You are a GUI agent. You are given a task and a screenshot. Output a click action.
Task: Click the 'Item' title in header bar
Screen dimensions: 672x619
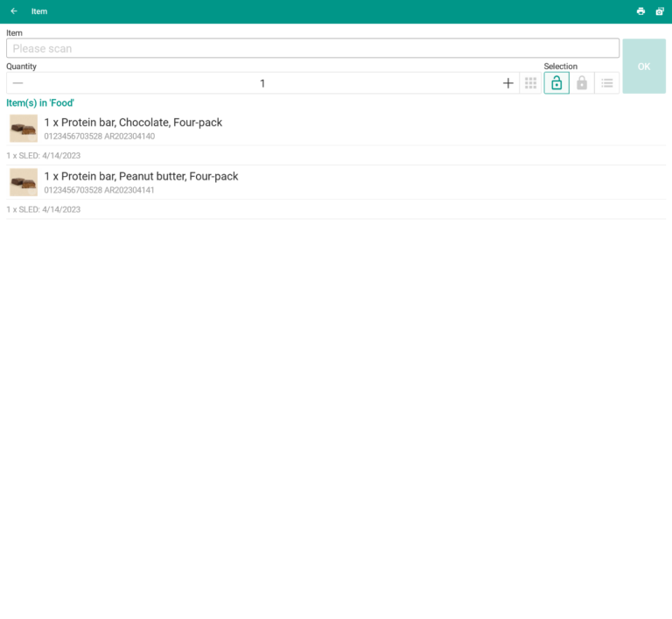click(39, 11)
